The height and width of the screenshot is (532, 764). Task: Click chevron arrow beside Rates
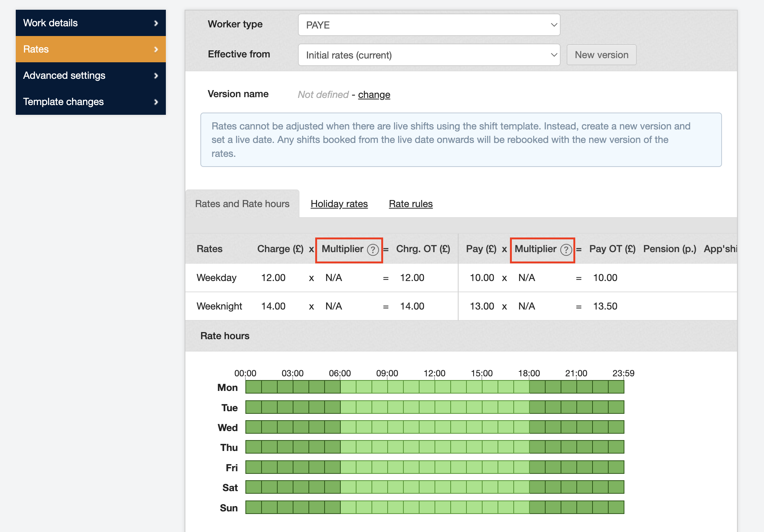(156, 50)
